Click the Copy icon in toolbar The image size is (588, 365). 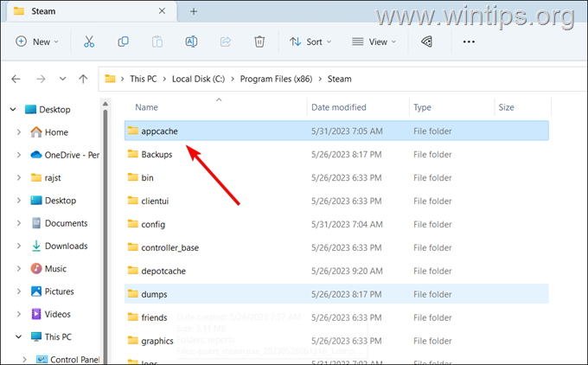point(123,42)
